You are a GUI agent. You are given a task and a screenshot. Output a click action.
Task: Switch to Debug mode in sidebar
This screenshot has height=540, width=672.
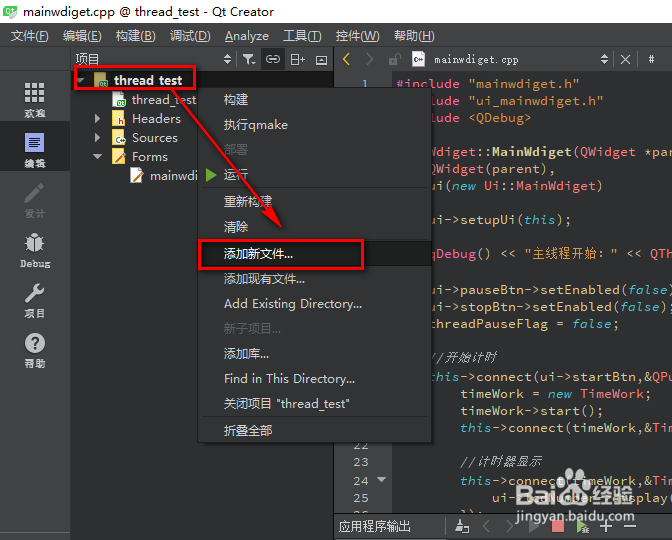(x=34, y=250)
